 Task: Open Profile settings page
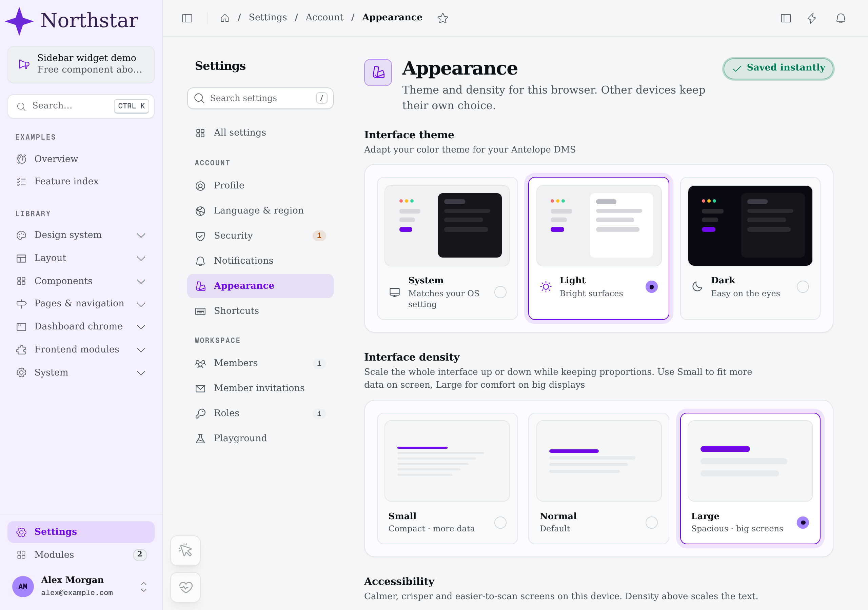[260, 186]
